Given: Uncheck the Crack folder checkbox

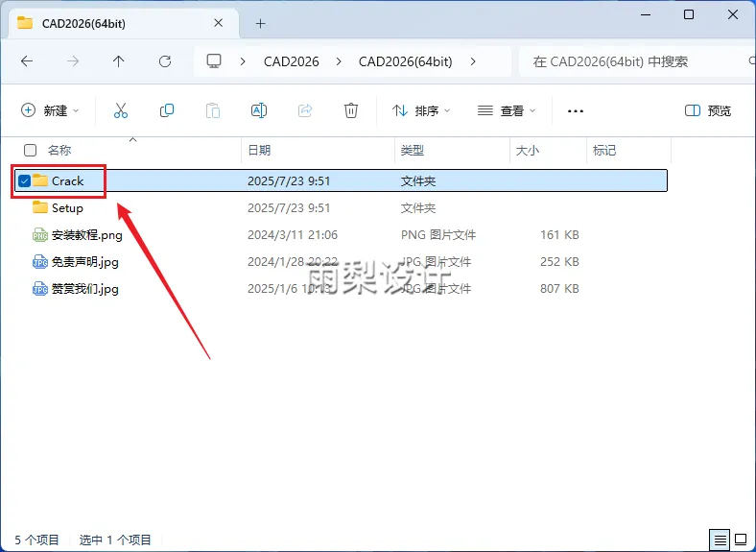Looking at the screenshot, I should point(24,180).
